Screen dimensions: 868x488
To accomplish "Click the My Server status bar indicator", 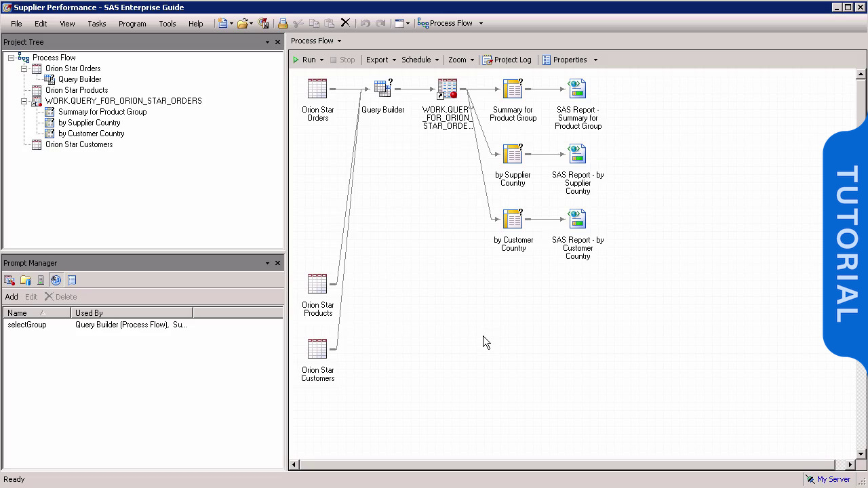I will tap(828, 479).
